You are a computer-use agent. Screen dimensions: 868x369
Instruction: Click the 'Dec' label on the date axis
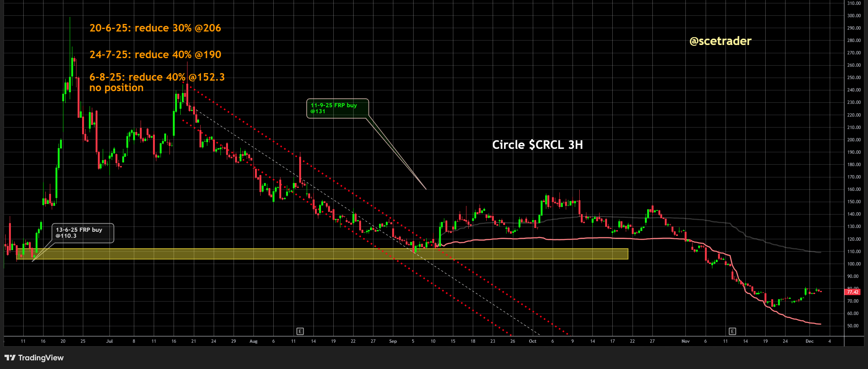click(x=810, y=341)
